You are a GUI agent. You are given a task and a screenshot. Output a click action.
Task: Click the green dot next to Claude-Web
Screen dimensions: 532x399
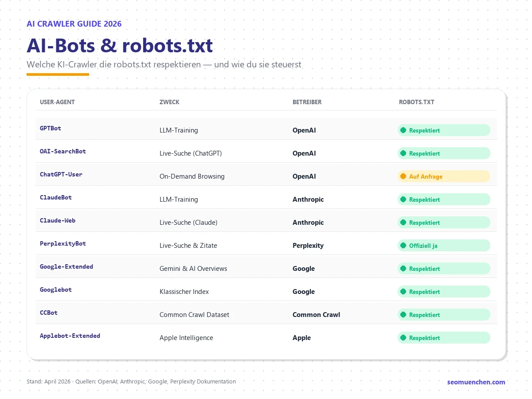(403, 223)
